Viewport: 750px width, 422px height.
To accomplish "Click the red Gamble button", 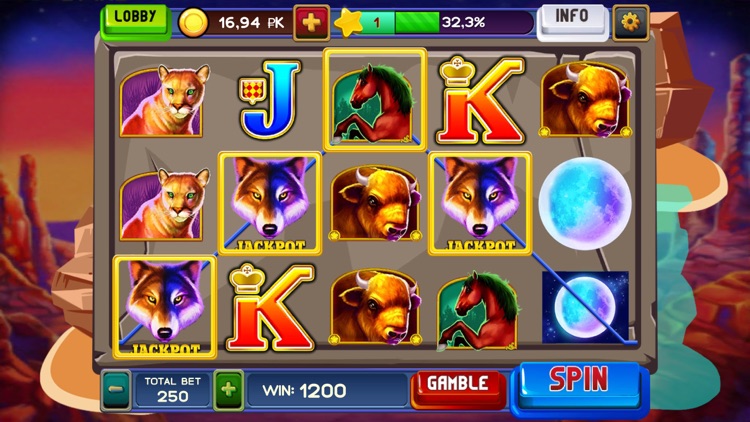I will (x=458, y=389).
